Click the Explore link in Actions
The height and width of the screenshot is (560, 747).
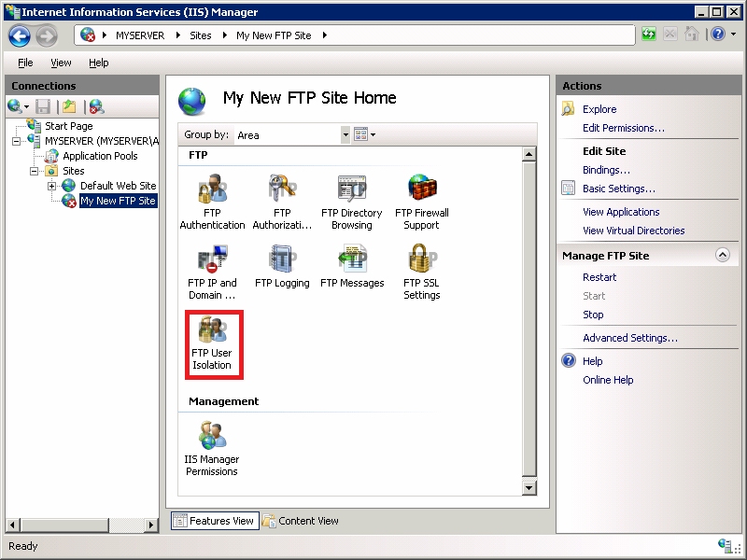[599, 109]
